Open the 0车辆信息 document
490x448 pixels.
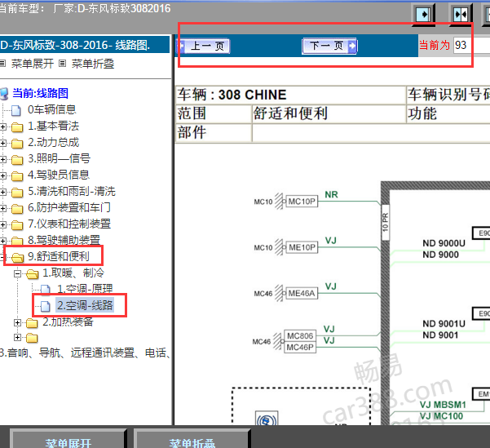coord(51,109)
